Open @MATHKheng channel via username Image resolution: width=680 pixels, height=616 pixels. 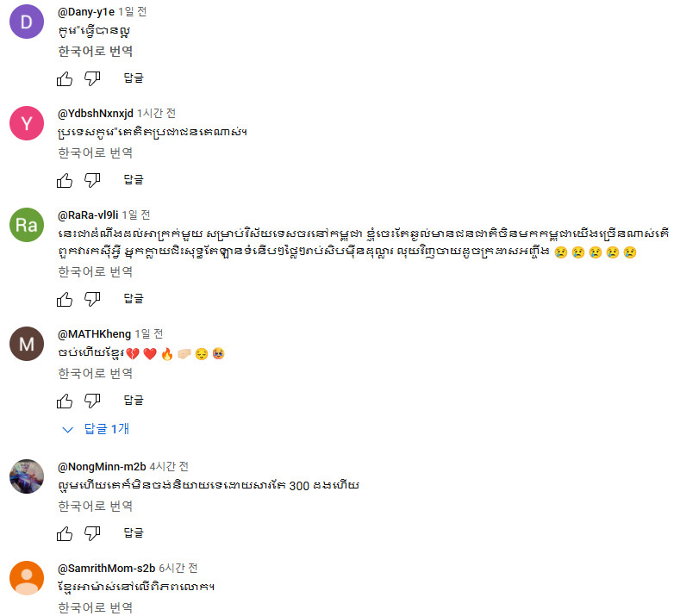pos(94,334)
